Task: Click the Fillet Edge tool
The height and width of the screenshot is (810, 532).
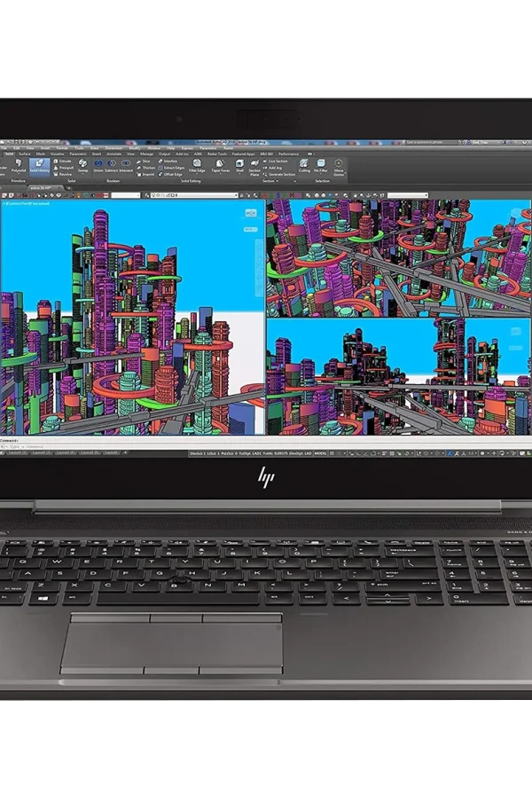Action: [197, 166]
